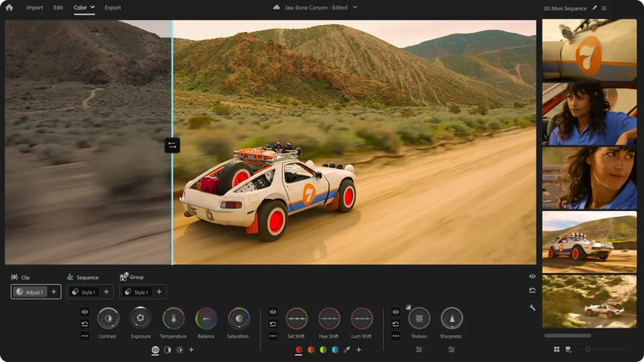Click the Hue Shift control
The image size is (644, 362).
click(329, 318)
